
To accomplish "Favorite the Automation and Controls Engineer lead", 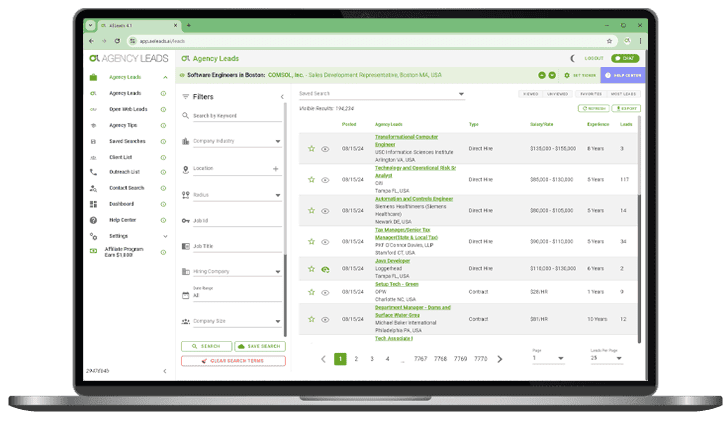I will (x=312, y=210).
